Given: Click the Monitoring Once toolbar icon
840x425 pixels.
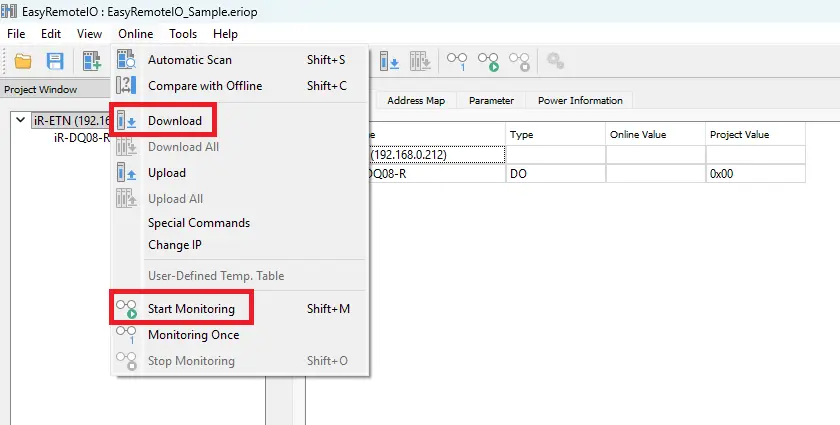Looking at the screenshot, I should [457, 61].
